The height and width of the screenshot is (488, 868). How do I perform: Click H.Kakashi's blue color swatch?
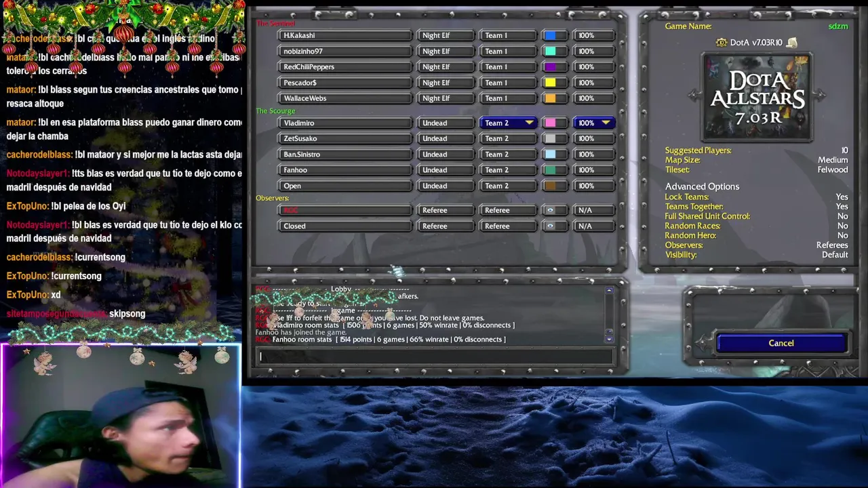(x=550, y=35)
